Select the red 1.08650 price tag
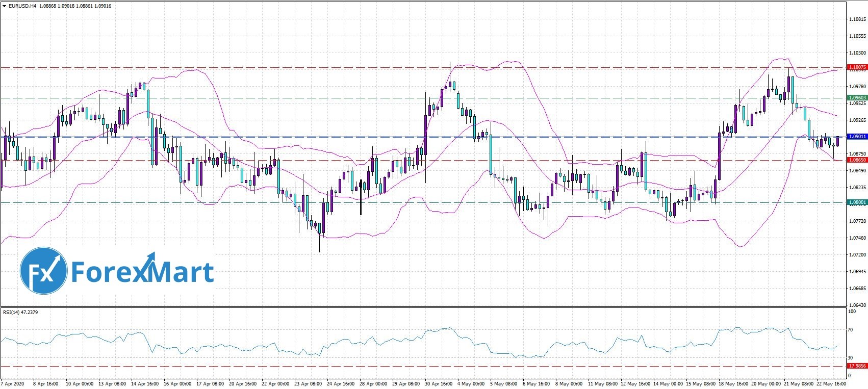This screenshot has height=389, width=868. click(x=857, y=160)
